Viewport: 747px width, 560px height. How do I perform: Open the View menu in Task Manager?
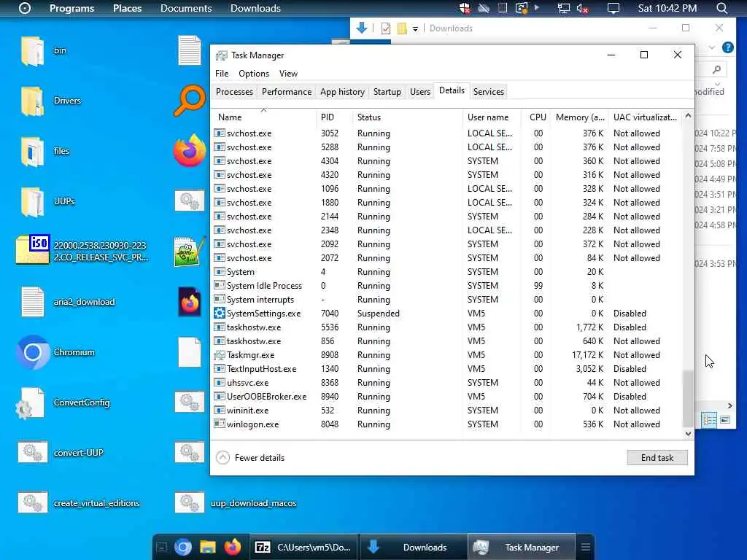(288, 74)
